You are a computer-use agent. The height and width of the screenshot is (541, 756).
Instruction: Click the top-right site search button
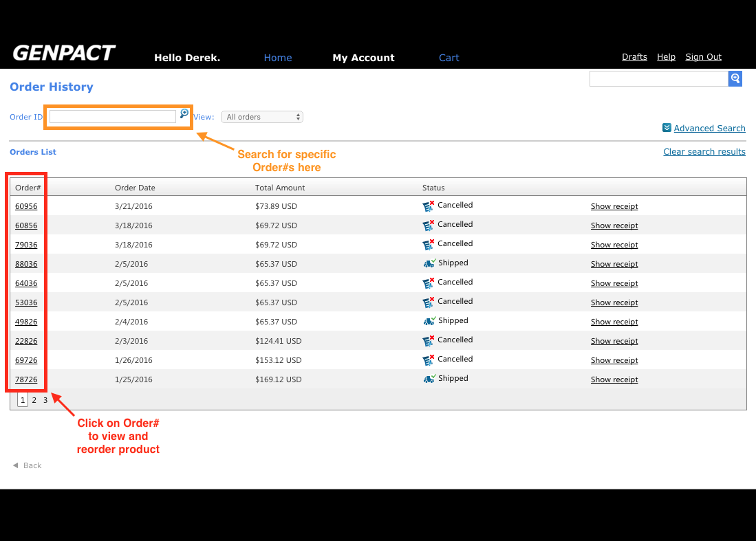[x=735, y=78]
